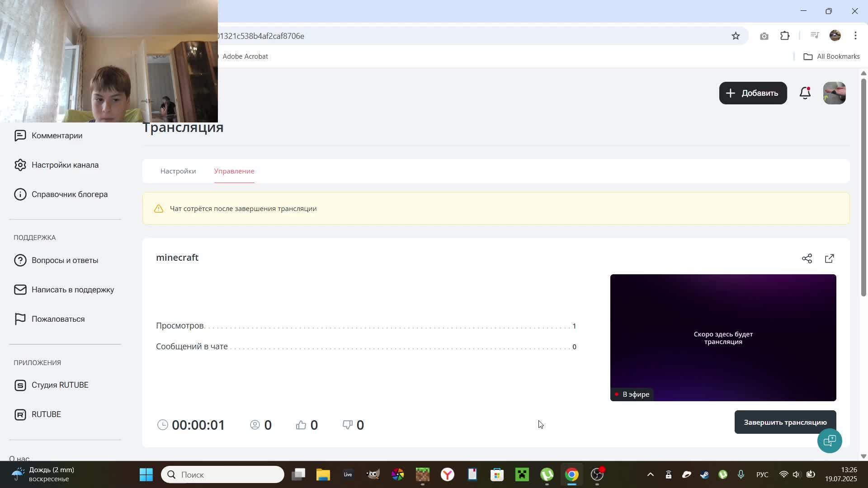Open Chrome three-dot menu

tap(855, 36)
